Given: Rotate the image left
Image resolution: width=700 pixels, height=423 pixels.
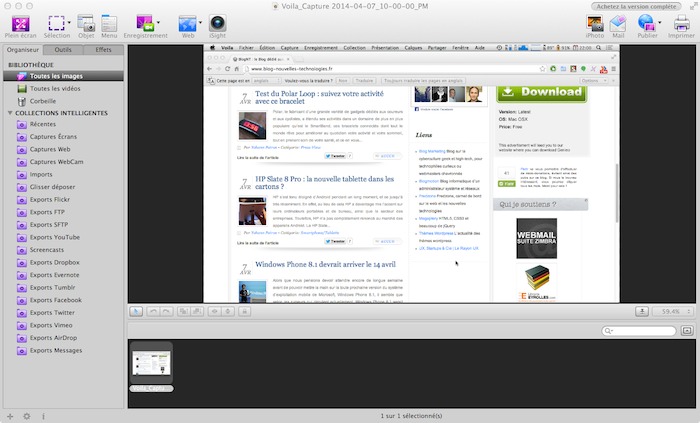Looking at the screenshot, I should click(153, 311).
